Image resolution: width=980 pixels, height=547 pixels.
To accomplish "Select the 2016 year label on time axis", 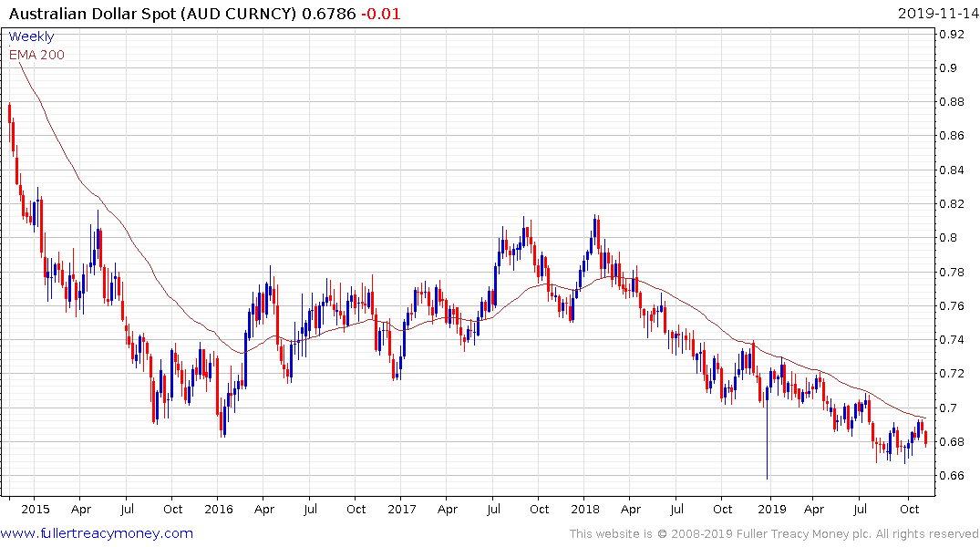I will coord(218,509).
